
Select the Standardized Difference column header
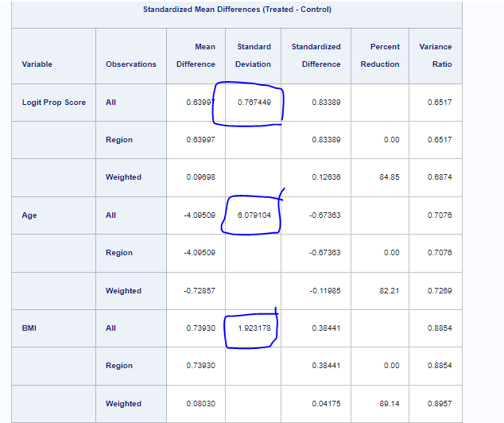tap(316, 56)
